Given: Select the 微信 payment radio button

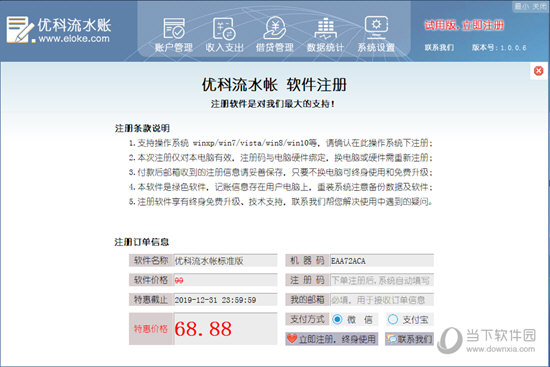Looking at the screenshot, I should (x=337, y=319).
